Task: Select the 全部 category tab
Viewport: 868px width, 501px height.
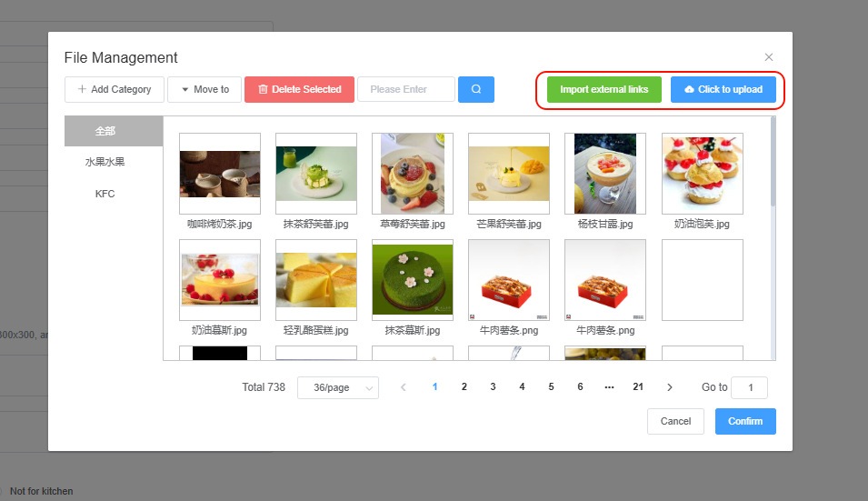Action: pos(105,131)
